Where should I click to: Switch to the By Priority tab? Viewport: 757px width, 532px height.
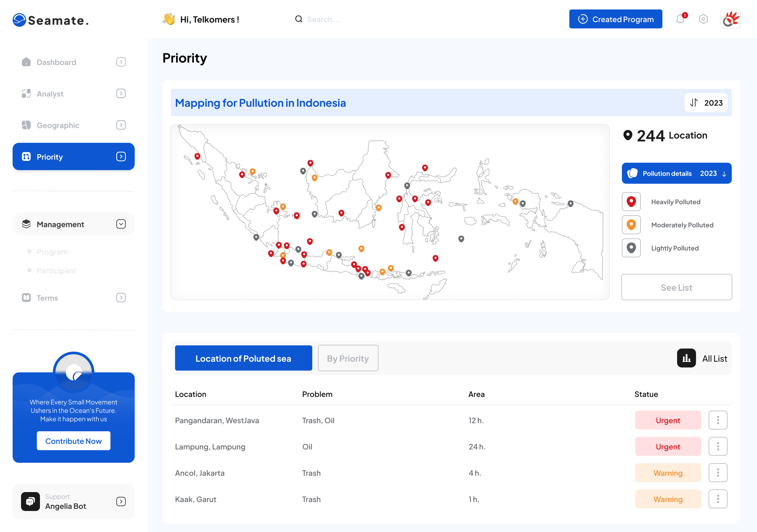coord(348,358)
